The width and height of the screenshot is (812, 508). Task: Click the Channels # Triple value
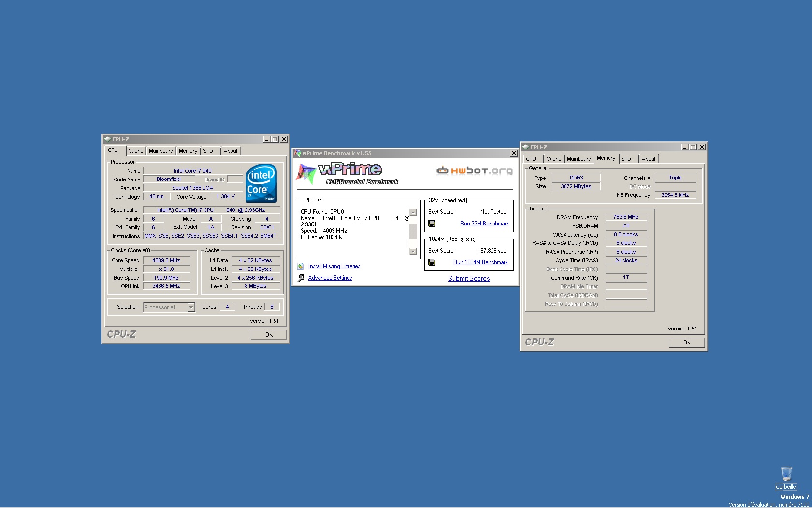coord(675,178)
